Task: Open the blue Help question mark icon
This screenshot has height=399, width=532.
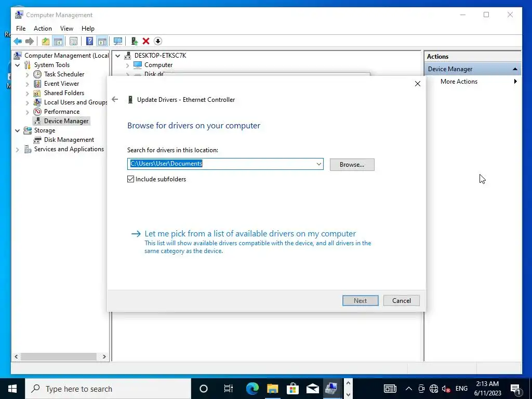Action: 89,42
